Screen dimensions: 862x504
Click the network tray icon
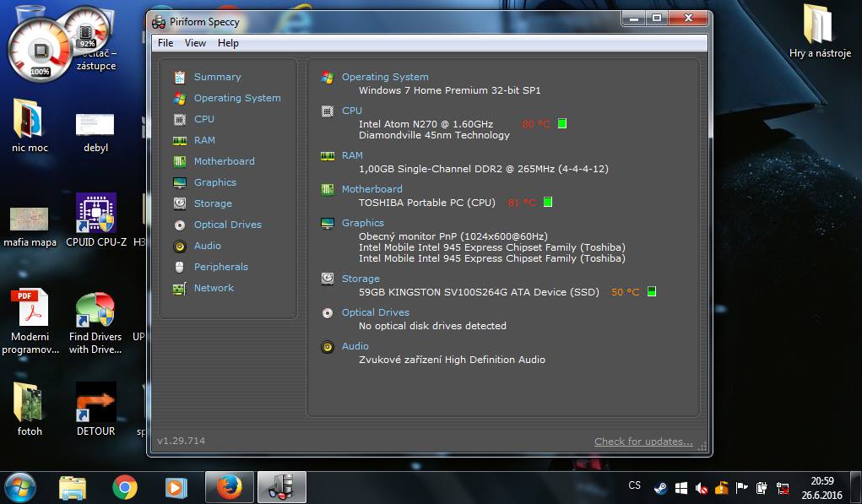(783, 487)
